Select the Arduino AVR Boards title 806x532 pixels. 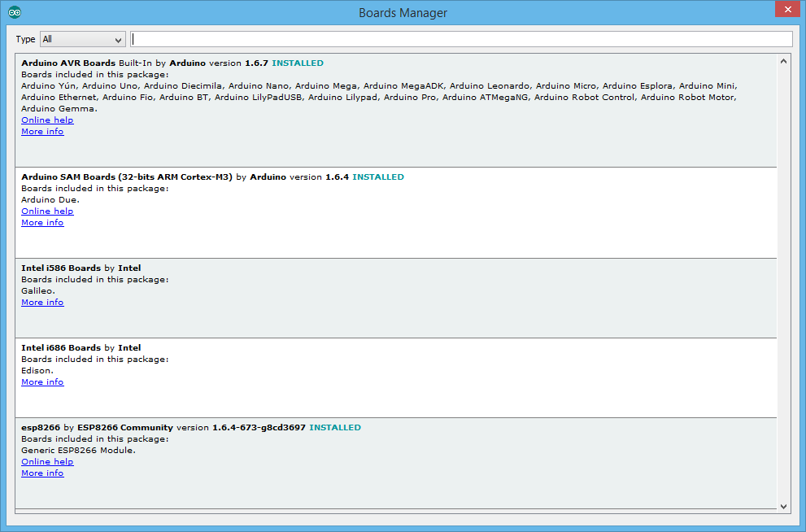pyautogui.click(x=68, y=63)
